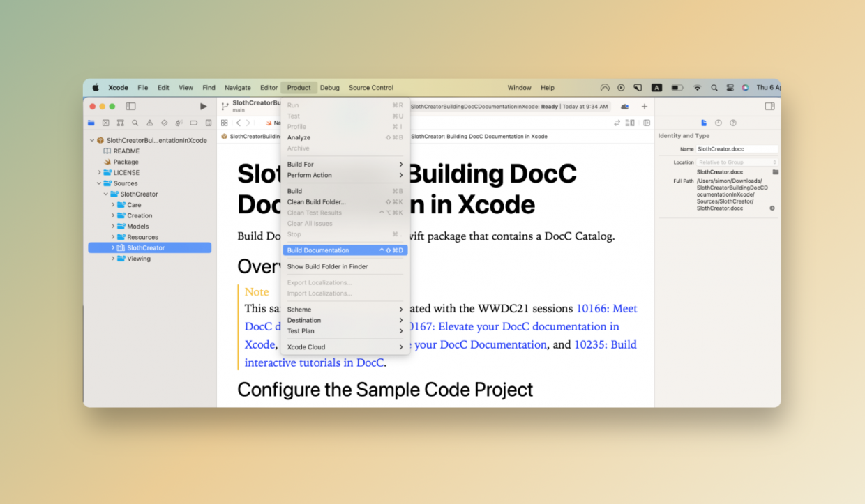This screenshot has width=865, height=504.
Task: Open the Debug menu in the menu bar
Action: coord(330,87)
